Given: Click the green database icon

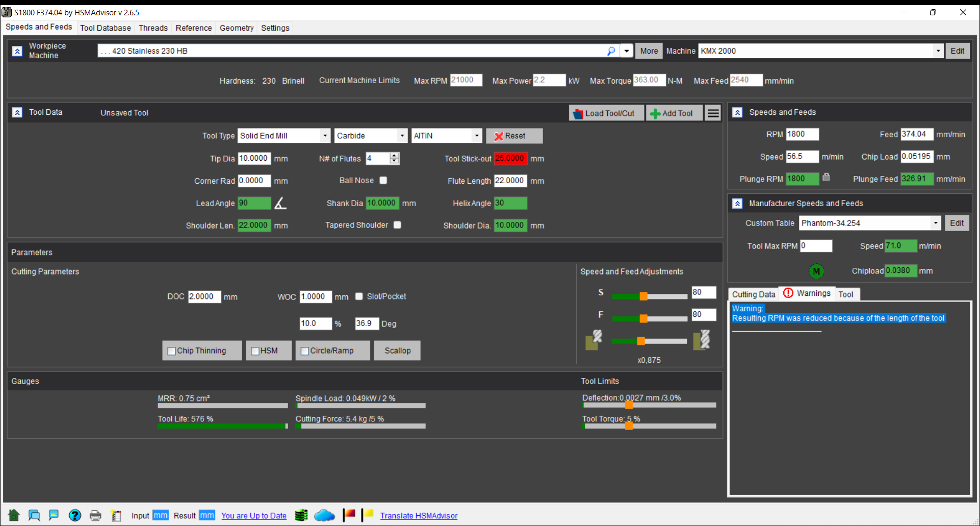Looking at the screenshot, I should [301, 515].
